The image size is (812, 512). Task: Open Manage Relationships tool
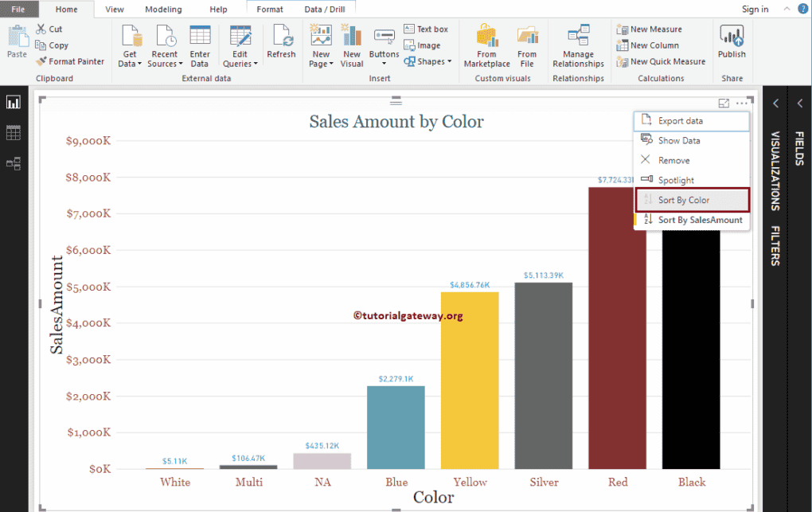pos(578,46)
